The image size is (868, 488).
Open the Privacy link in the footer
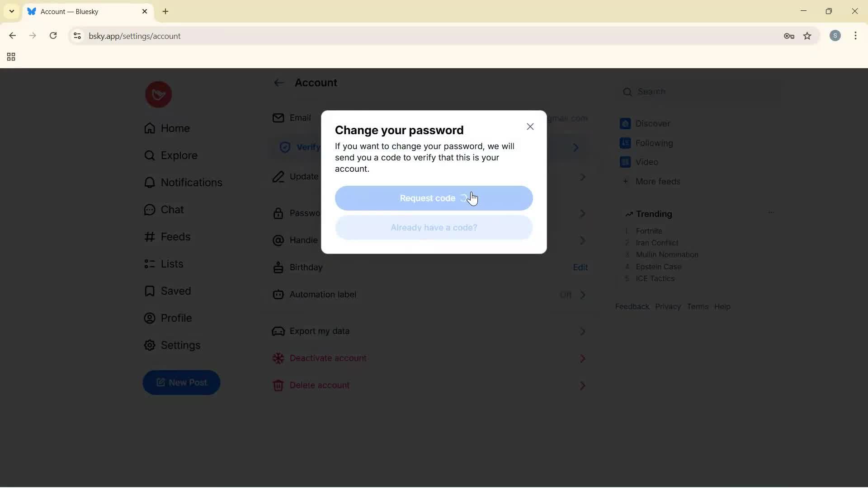668,306
